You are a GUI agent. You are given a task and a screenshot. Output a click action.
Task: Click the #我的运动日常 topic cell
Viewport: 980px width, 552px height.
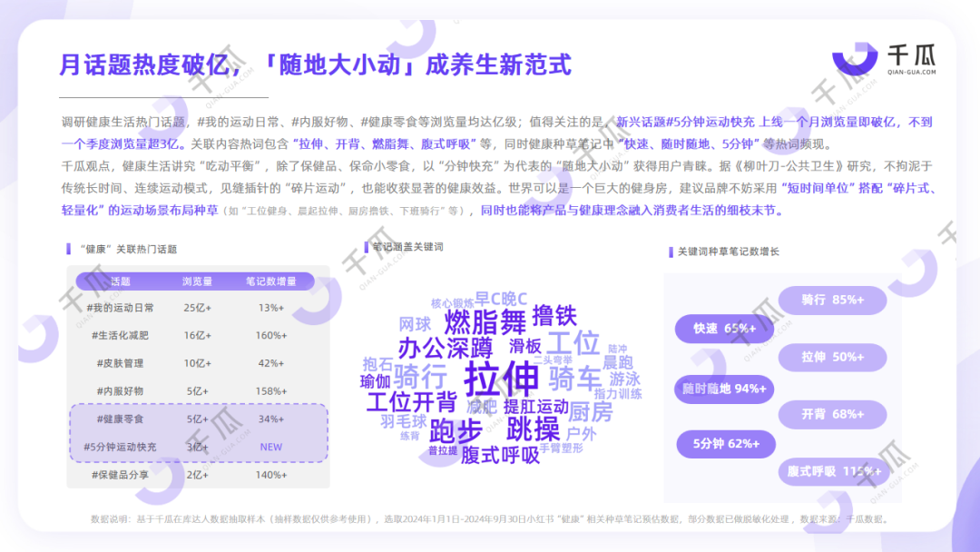120,308
